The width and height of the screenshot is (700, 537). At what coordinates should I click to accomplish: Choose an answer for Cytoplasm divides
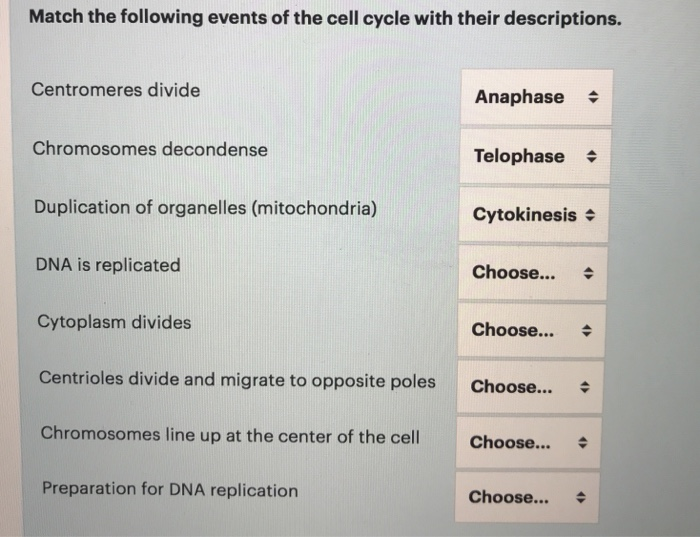click(x=531, y=330)
